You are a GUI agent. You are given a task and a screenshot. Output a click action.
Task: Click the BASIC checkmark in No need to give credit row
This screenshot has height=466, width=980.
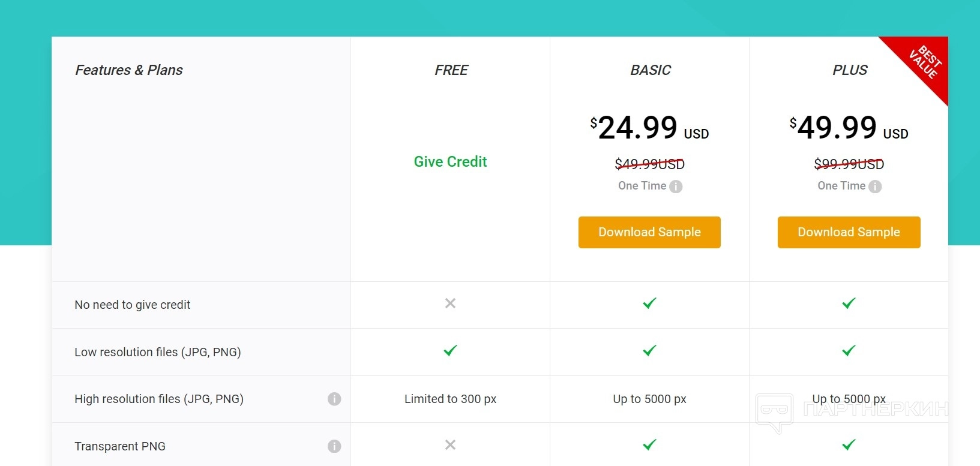(x=649, y=303)
